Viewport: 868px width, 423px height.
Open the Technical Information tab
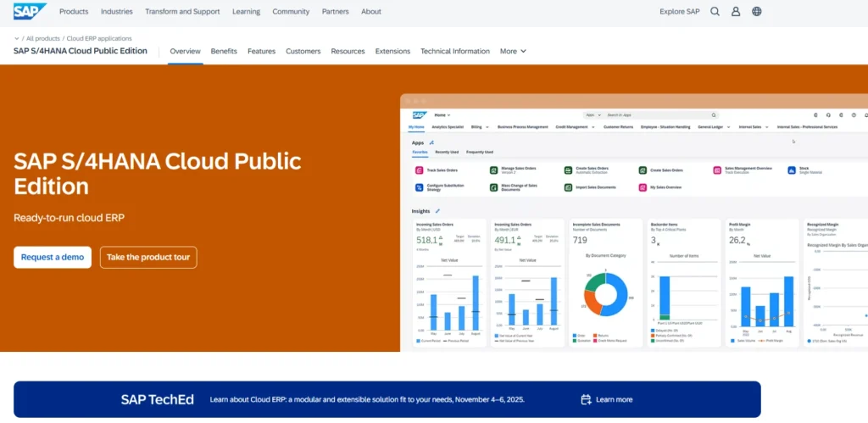[455, 51]
